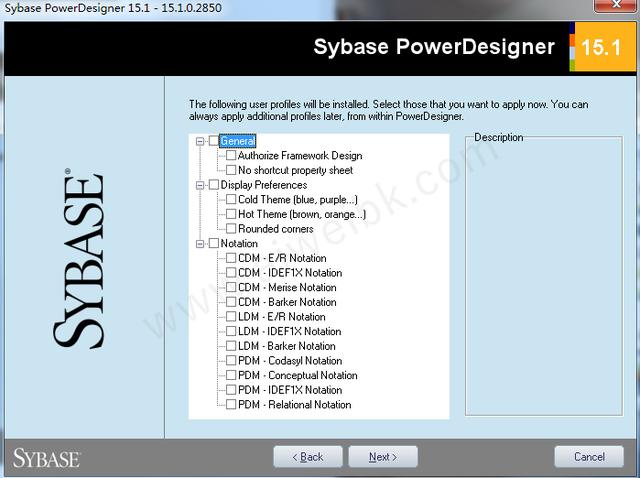640x478 pixels.
Task: Select Hot Theme (brown, orange...) label
Action: (x=302, y=215)
